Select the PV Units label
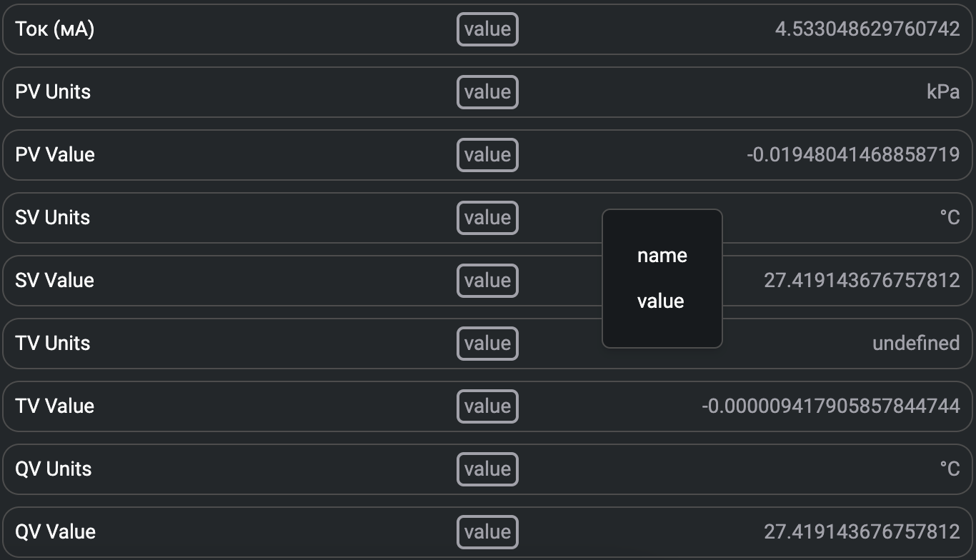Screen dimensions: 976x560 point(53,92)
